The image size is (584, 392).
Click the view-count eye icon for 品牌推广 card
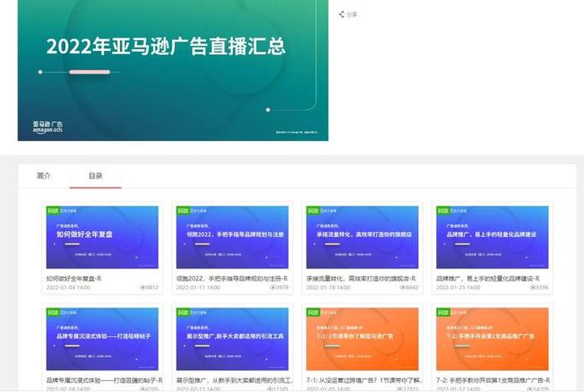(532, 288)
